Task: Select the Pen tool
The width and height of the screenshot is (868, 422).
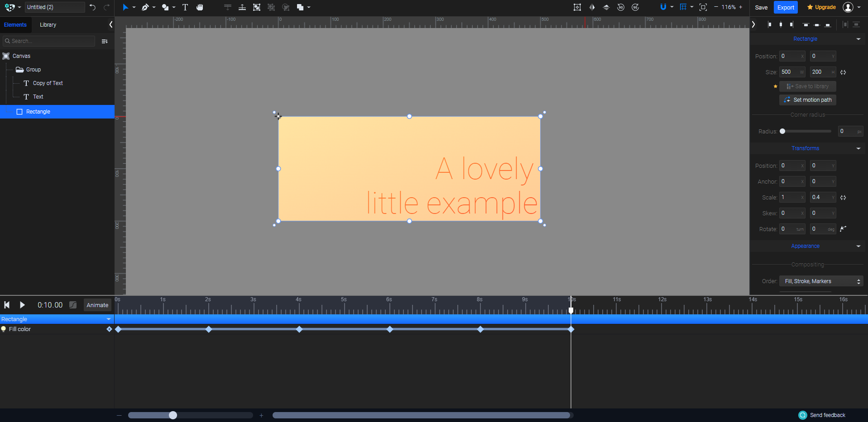Action: 144,7
